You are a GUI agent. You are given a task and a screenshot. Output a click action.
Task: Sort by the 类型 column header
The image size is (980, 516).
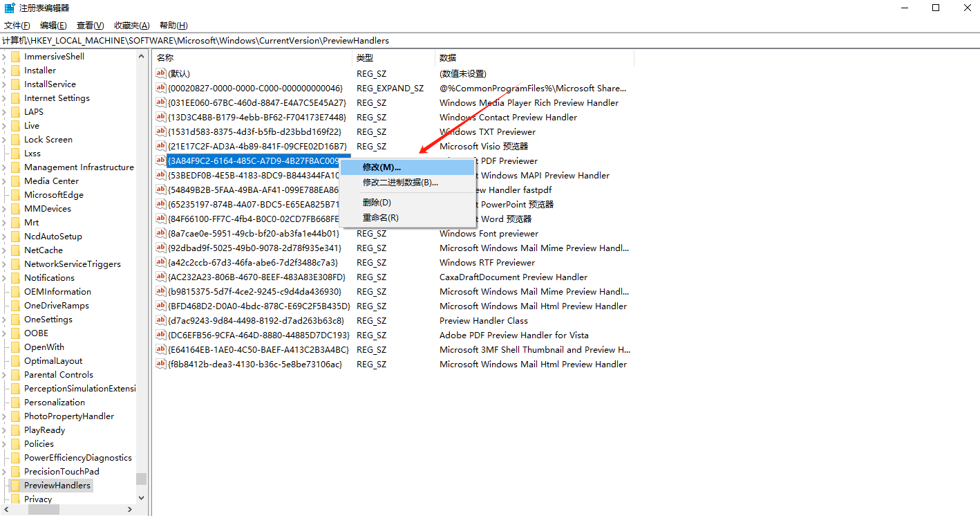coord(394,57)
